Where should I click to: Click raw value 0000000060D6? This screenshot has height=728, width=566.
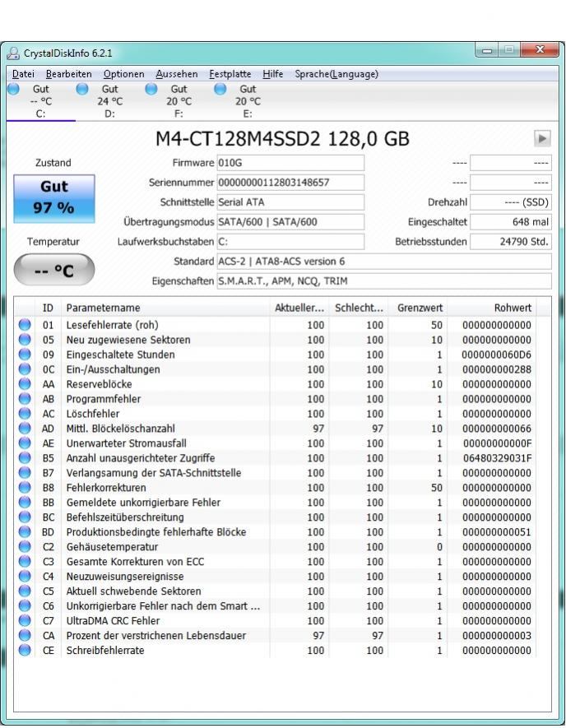[496, 355]
